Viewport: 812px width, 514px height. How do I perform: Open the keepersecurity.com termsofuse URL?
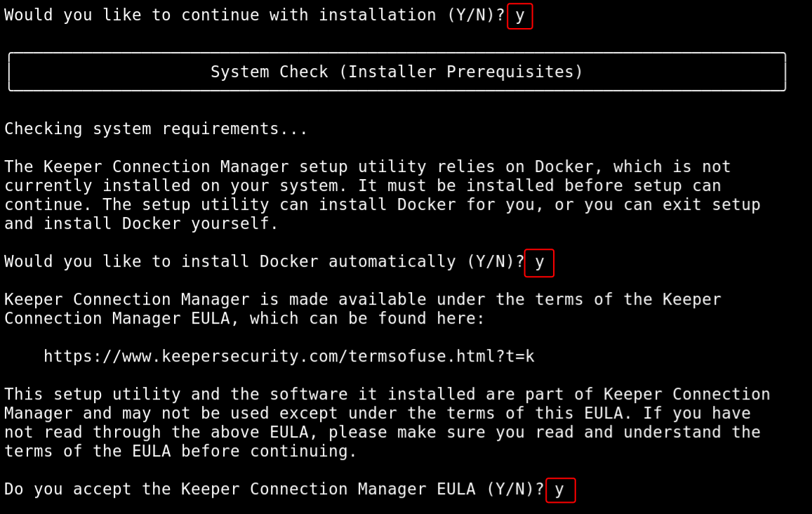[x=288, y=357]
